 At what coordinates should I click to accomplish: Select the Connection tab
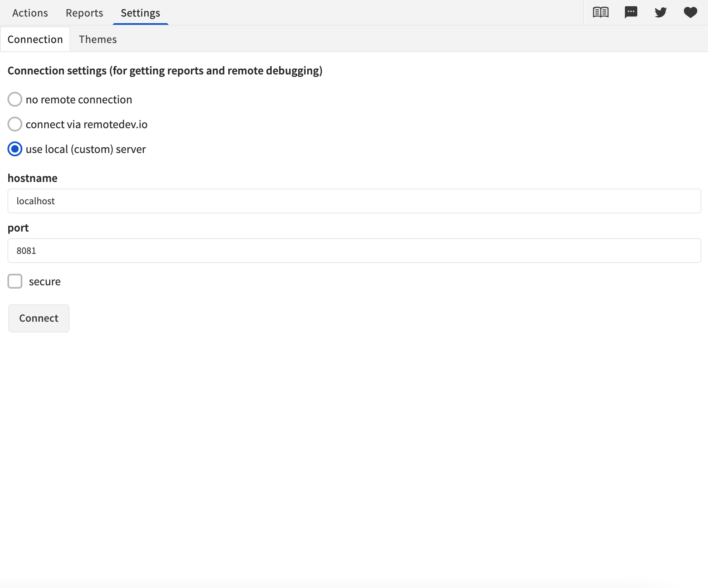35,39
